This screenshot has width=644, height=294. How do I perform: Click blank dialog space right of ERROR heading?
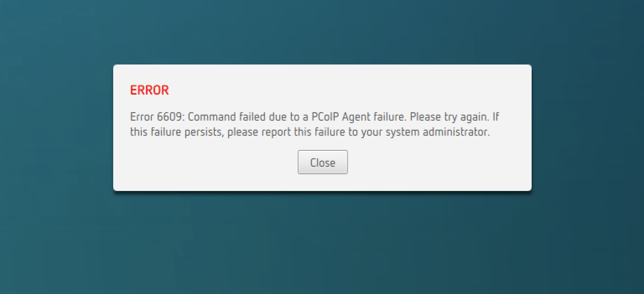pos(335,90)
